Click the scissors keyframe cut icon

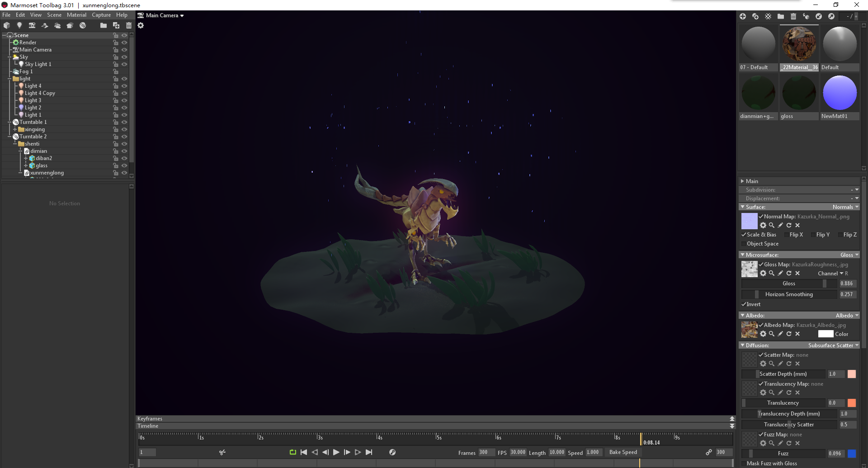(222, 452)
